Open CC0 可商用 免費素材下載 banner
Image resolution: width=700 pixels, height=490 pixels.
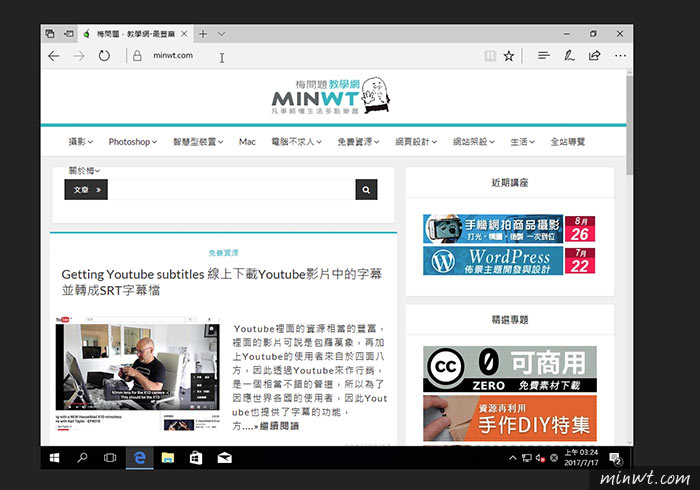(510, 369)
